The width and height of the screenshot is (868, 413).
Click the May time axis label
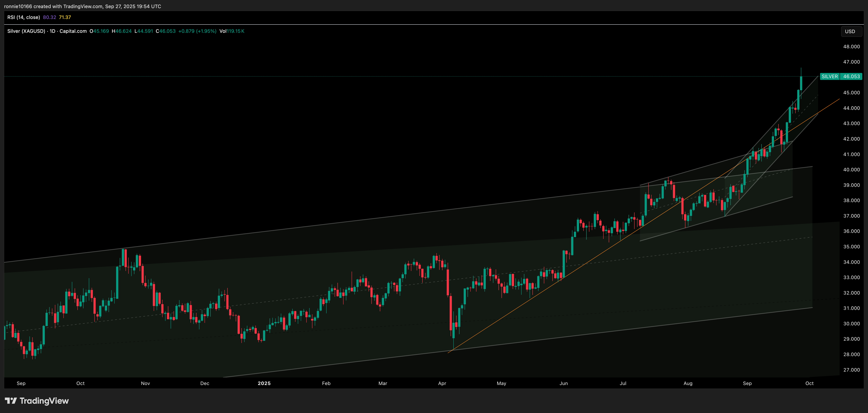point(501,383)
